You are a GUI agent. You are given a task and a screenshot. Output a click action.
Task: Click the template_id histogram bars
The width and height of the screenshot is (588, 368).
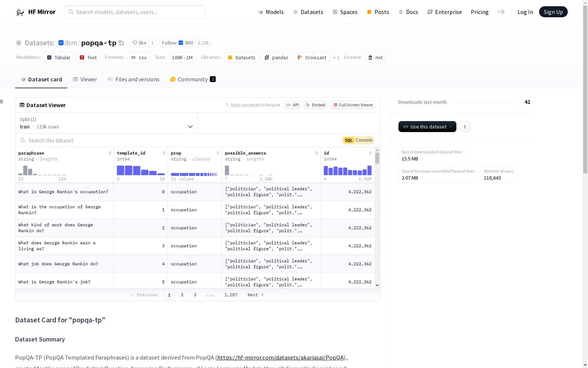(141, 170)
